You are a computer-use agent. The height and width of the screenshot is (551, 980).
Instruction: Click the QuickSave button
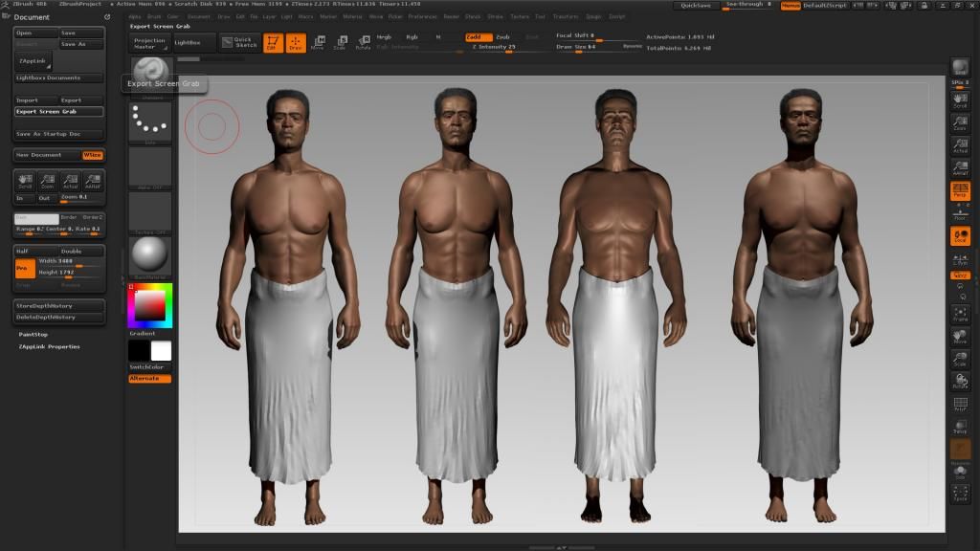(x=696, y=5)
